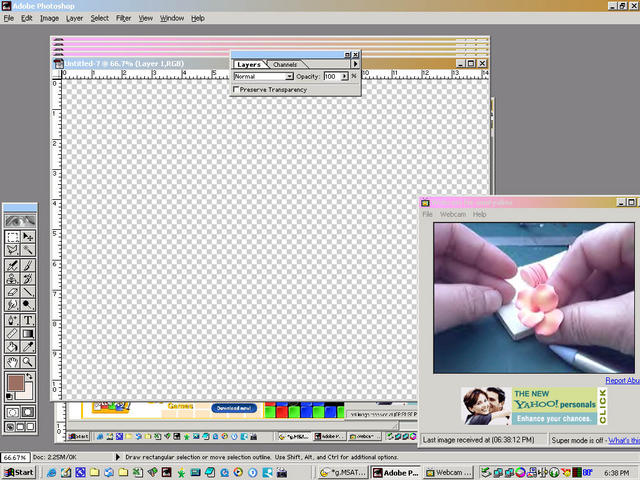Select the Eyedropper tool
The width and height of the screenshot is (640, 480).
click(28, 347)
